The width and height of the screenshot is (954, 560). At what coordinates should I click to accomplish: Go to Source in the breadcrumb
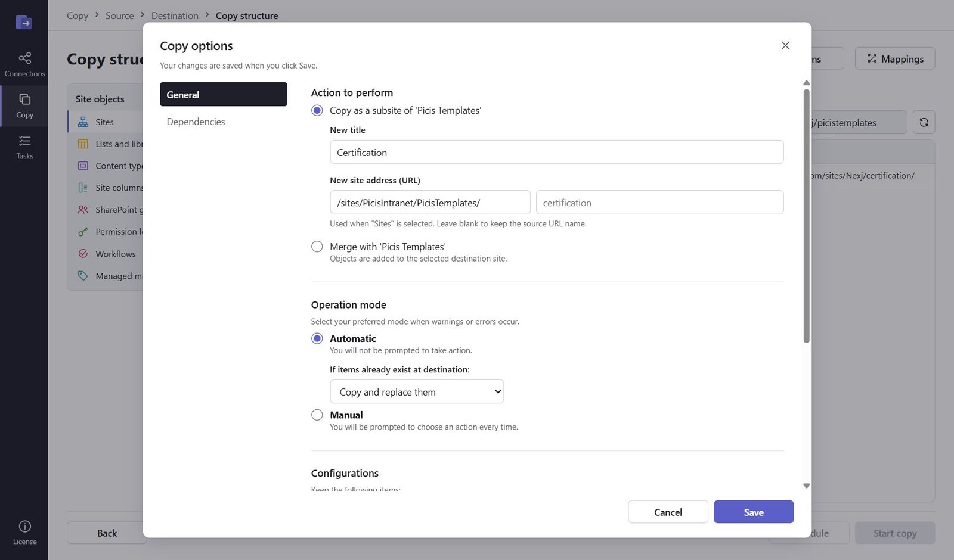(120, 15)
